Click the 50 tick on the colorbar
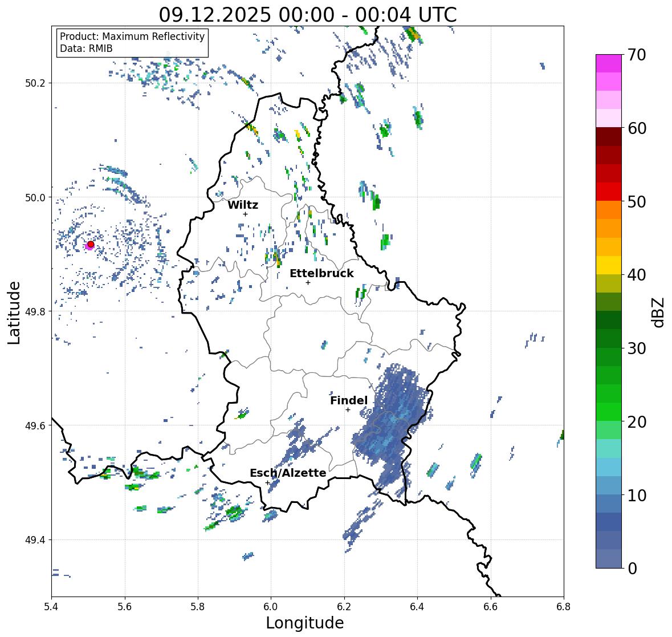The image size is (672, 637). (637, 201)
